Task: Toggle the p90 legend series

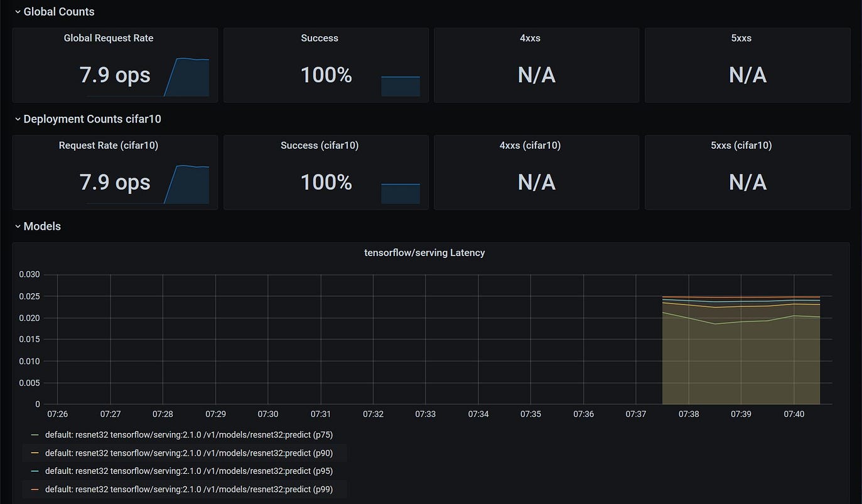Action: pyautogui.click(x=189, y=453)
